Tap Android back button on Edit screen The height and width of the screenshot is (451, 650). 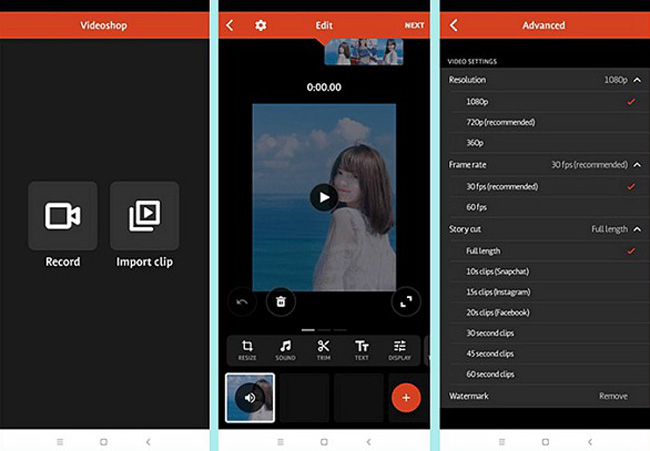pyautogui.click(x=369, y=442)
